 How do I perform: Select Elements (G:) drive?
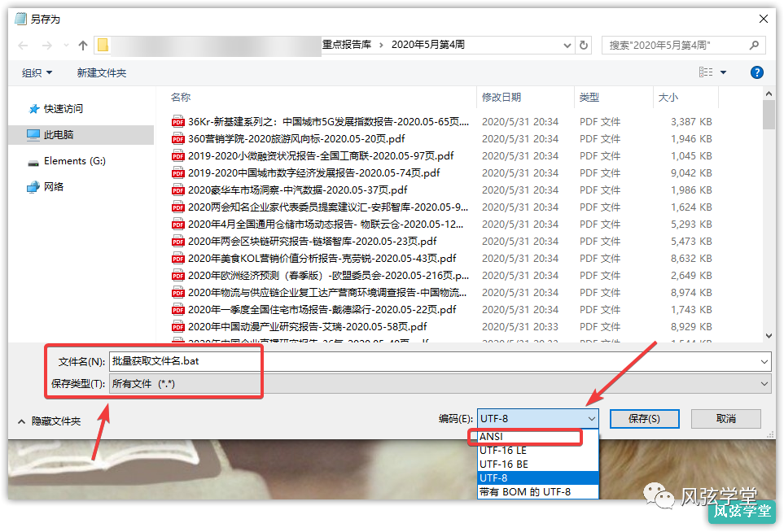tap(75, 161)
